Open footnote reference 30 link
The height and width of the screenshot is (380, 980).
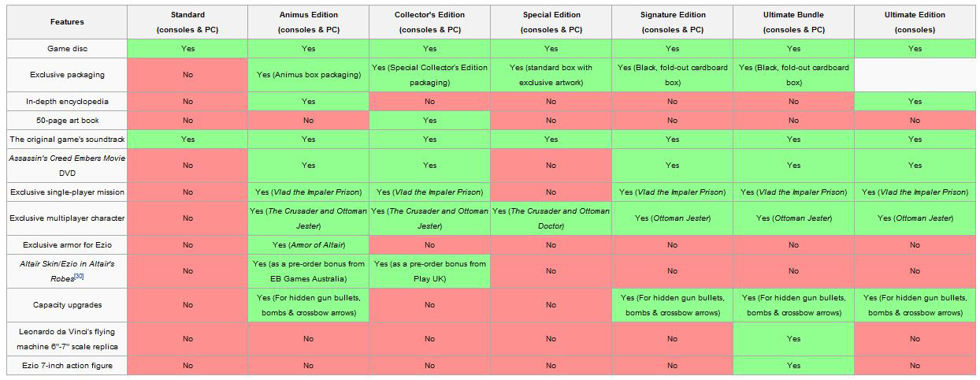(79, 275)
